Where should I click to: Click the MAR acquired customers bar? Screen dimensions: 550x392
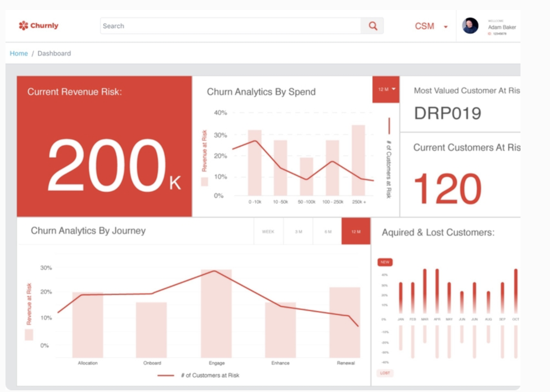pyautogui.click(x=425, y=291)
